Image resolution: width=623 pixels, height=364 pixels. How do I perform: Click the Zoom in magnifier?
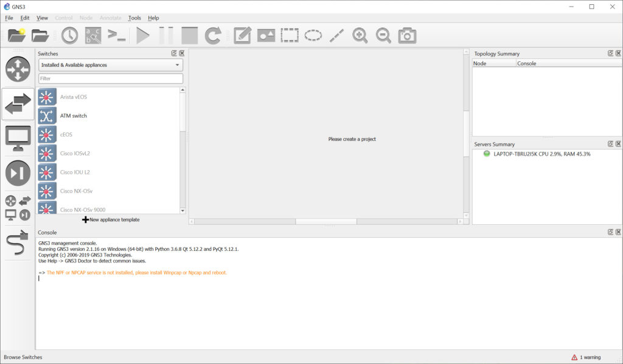tap(360, 36)
